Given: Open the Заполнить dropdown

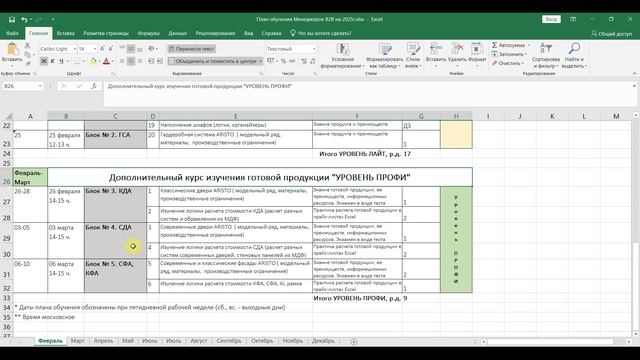Looking at the screenshot, I should (509, 54).
